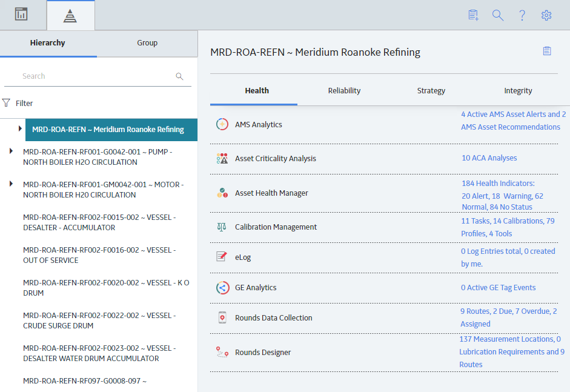Open the 4 Active AMS Asset Alerts link
The height and width of the screenshot is (392, 570).
pyautogui.click(x=513, y=121)
